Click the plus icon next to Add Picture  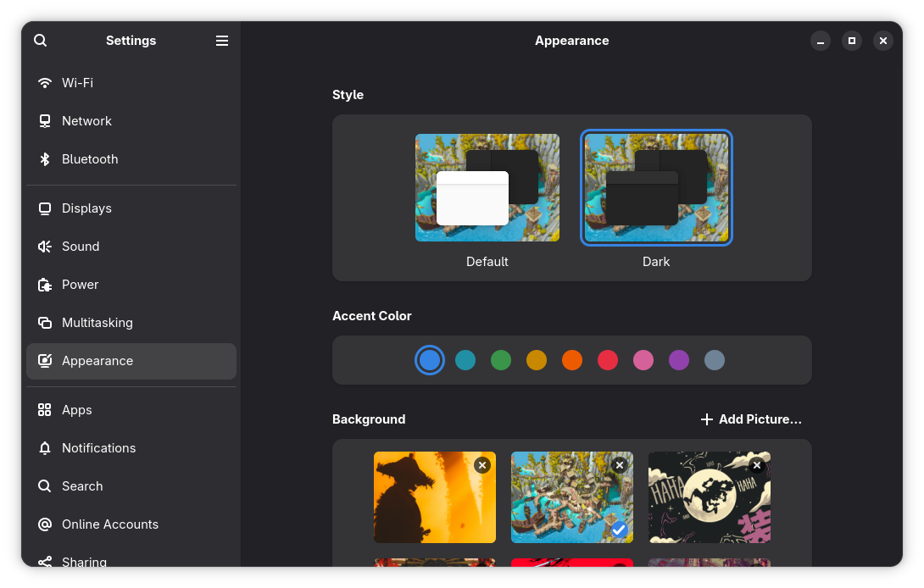click(x=706, y=419)
